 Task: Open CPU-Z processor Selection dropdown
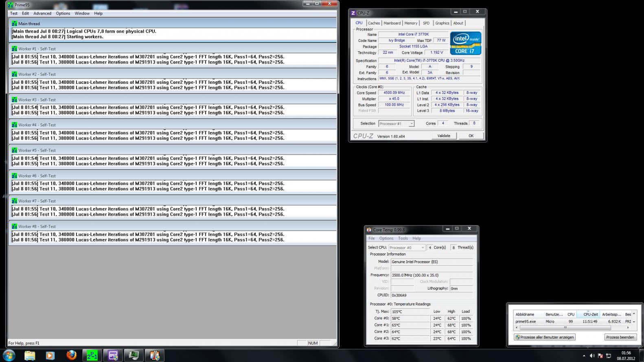(x=396, y=124)
